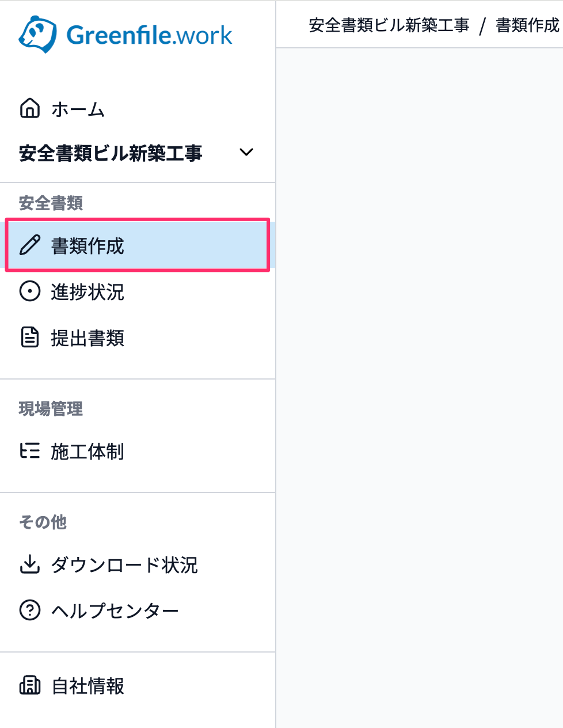Open the 安全書類ビル新築工事 project selector
Viewport: 563px width, 728px height.
pyautogui.click(x=138, y=153)
